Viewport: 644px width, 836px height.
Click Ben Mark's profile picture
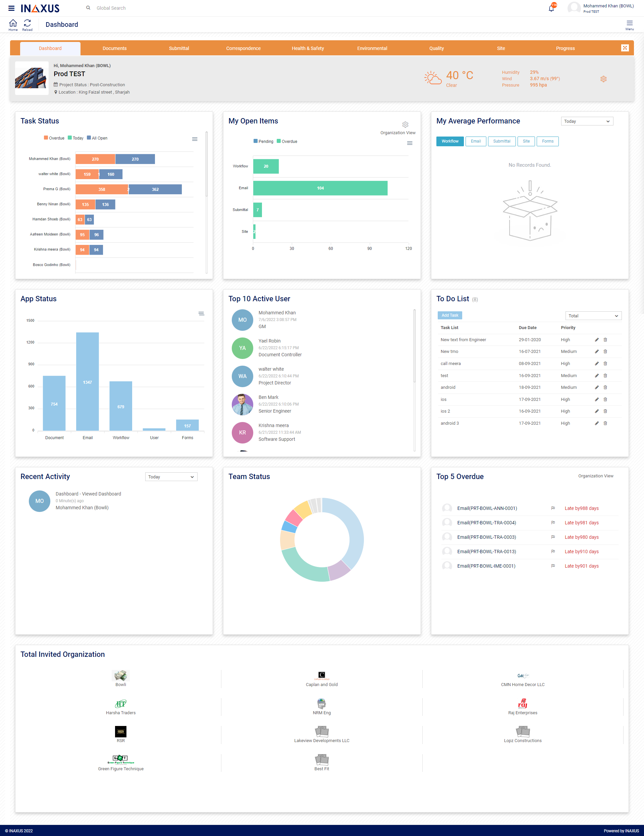[242, 404]
